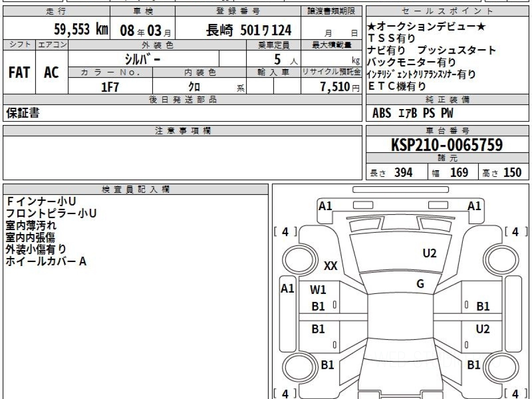The height and width of the screenshot is (399, 532).
Task: Select the inspection date 08年03月
Action: (146, 31)
